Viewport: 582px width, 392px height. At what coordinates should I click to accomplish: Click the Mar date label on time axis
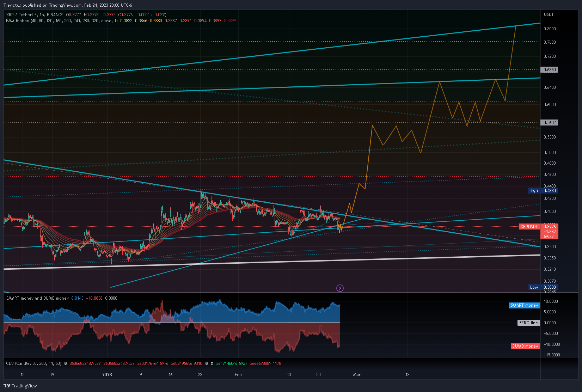tap(357, 375)
